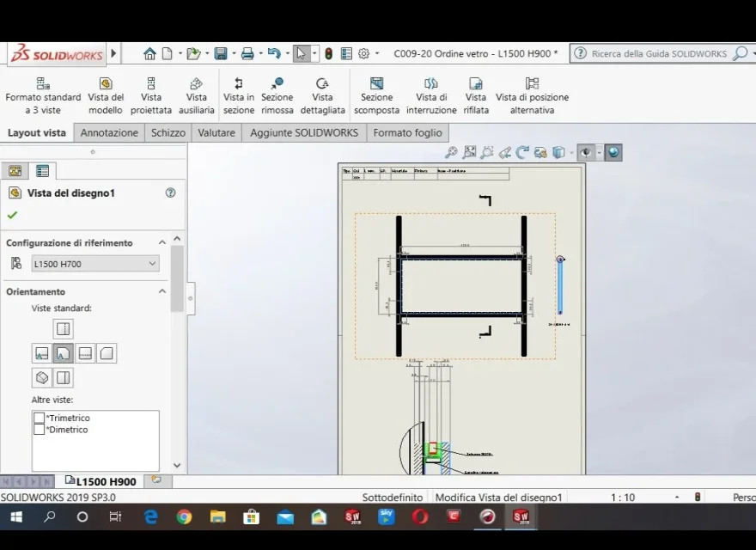Click the property panel vertical scrollbar
Screen dimensions: 756x550
(177, 278)
